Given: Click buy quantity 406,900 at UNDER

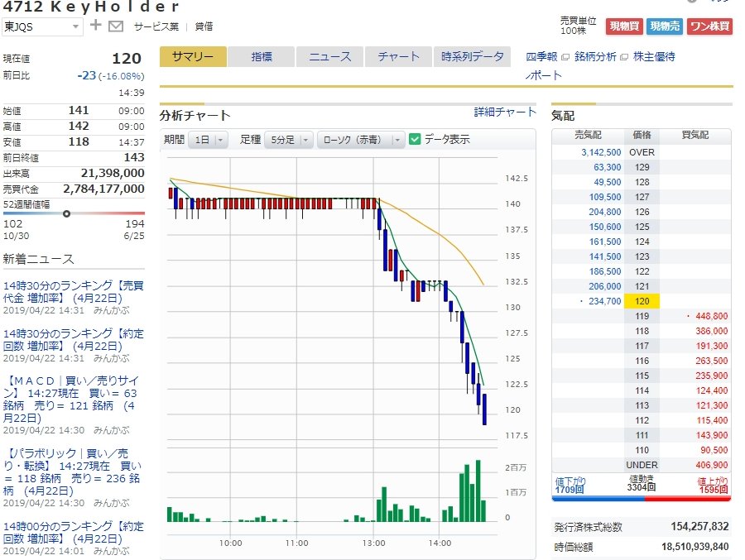Looking at the screenshot, I should point(711,465).
